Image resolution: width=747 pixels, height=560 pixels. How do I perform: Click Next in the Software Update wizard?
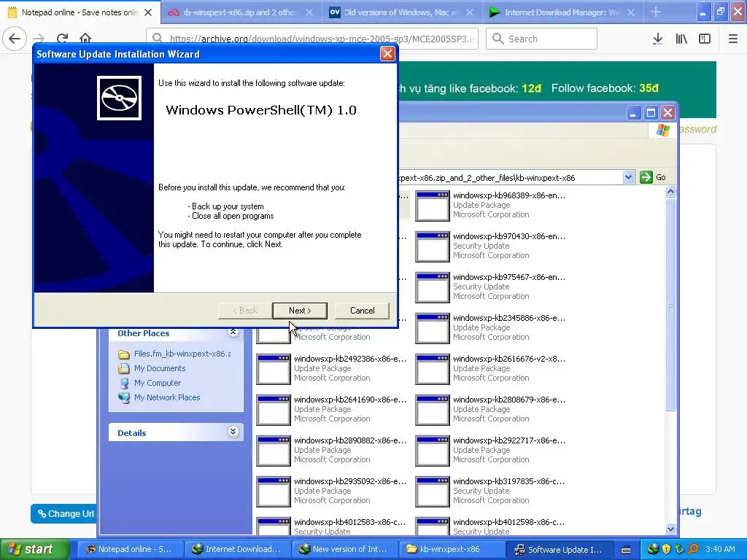click(x=300, y=311)
